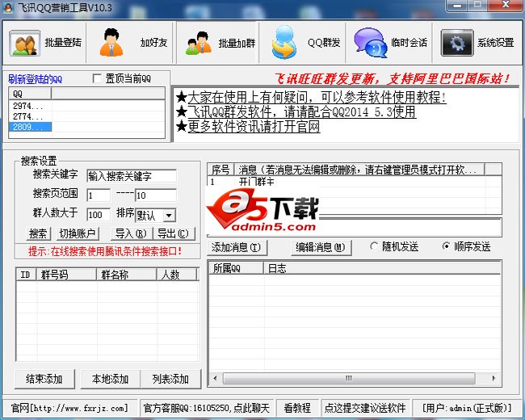This screenshot has height=420, width=525.
Task: Click the 本地添加 local add button
Action: click(110, 379)
